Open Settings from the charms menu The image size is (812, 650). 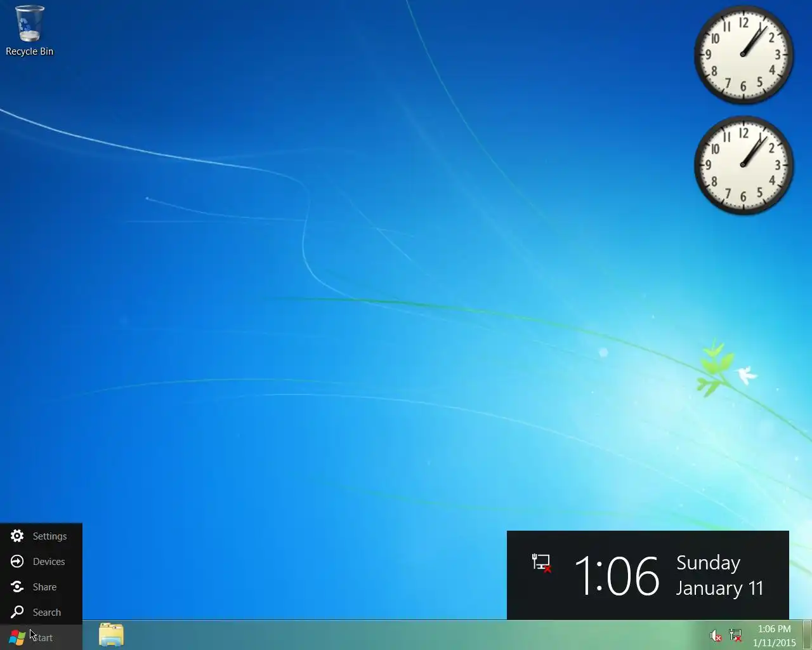click(x=41, y=536)
